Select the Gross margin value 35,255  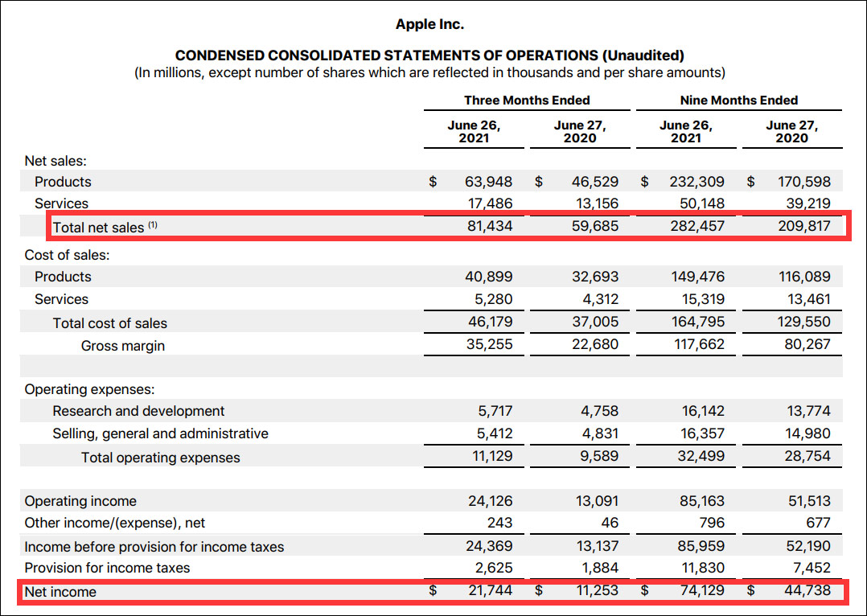pos(489,344)
